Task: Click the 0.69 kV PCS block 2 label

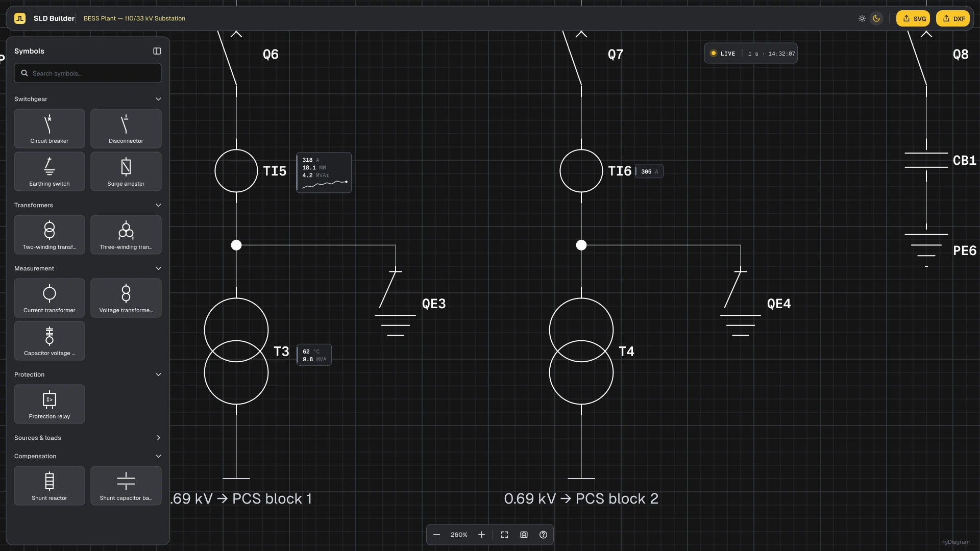Action: 581,498
